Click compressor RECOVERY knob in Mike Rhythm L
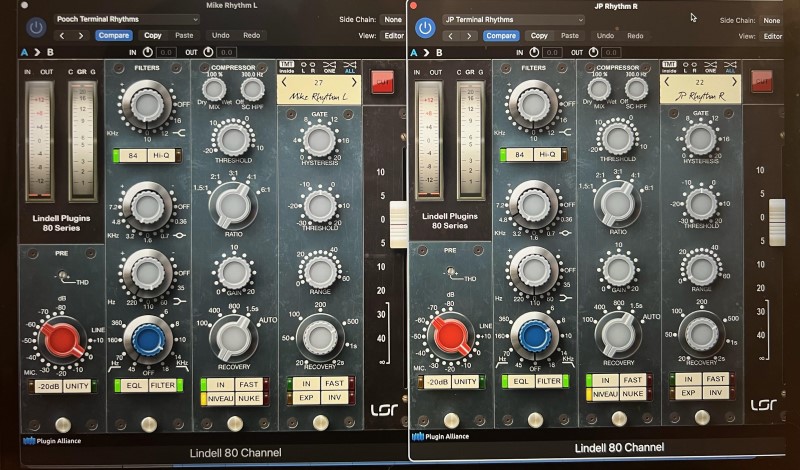Image resolution: width=800 pixels, height=470 pixels. 234,338
